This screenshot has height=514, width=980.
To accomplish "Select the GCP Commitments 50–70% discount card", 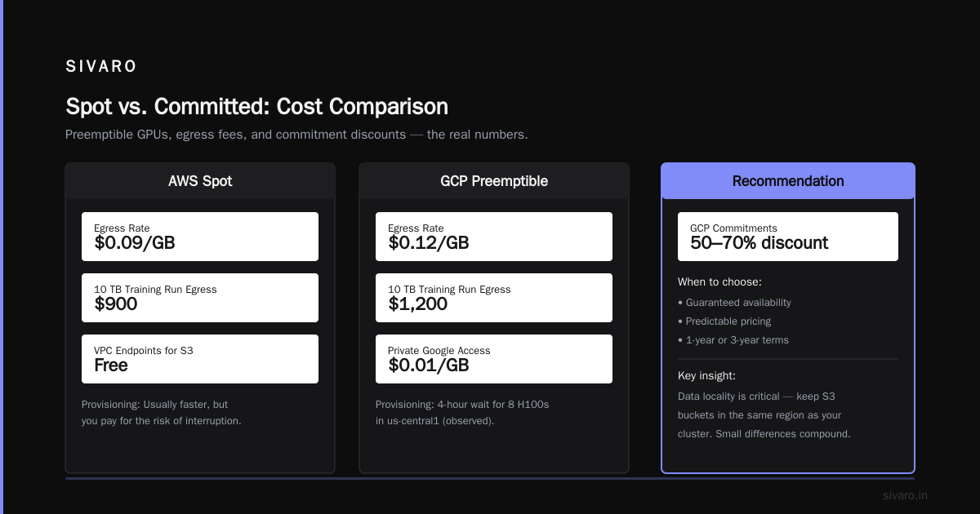I will click(788, 237).
